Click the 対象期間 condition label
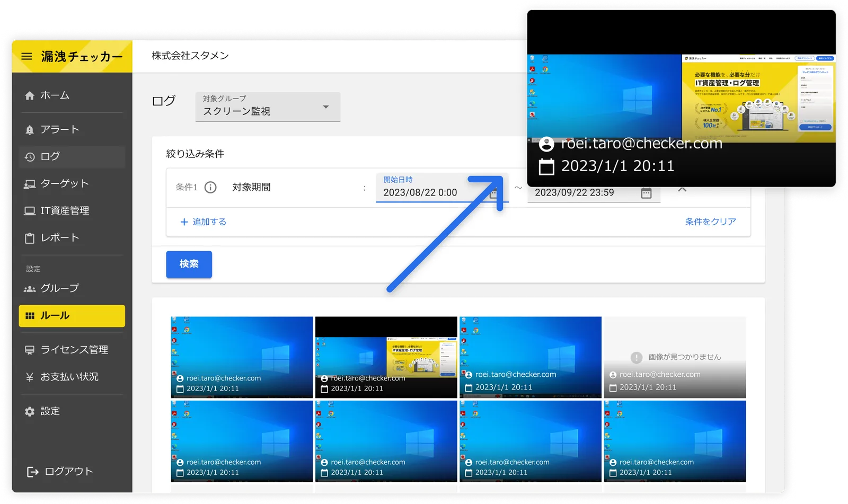 pos(251,188)
